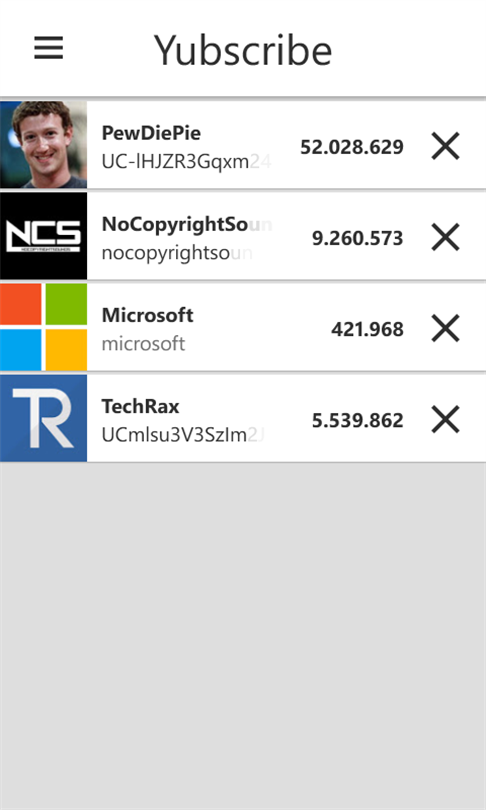Screen dimensions: 486x810
Task: Remove PewDiePie channel with X icon
Action: 445,146
